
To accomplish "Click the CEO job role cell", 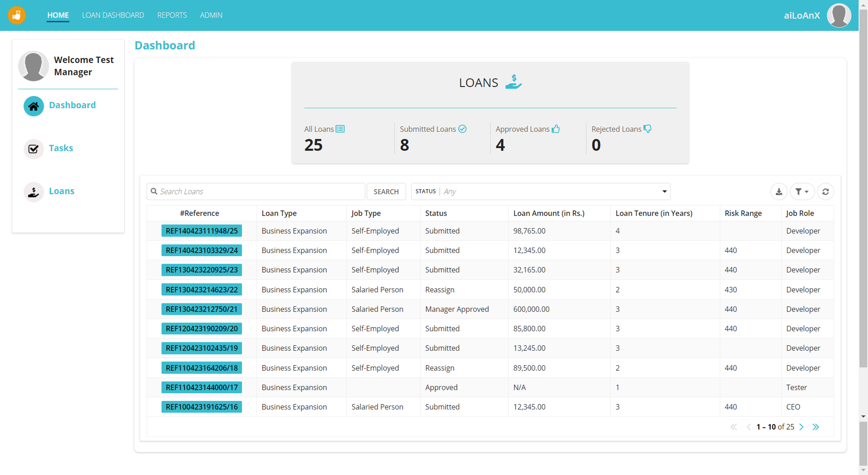I will pyautogui.click(x=793, y=407).
